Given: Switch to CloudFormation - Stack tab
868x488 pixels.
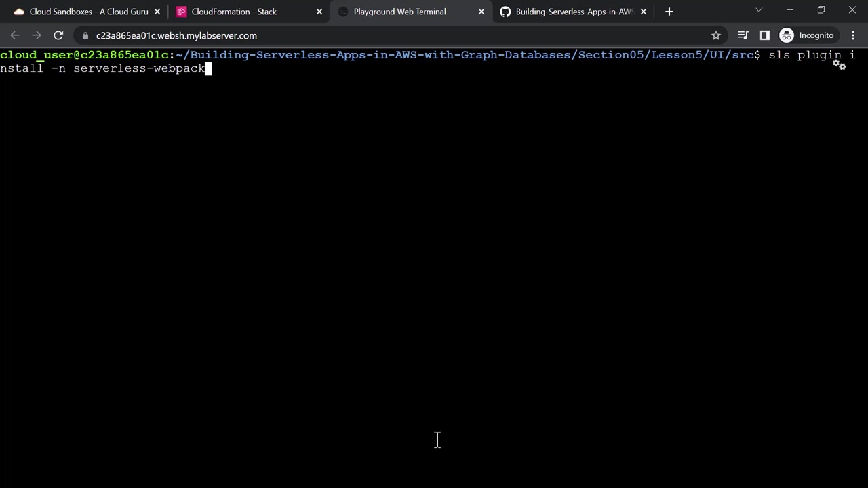Looking at the screenshot, I should click(247, 12).
